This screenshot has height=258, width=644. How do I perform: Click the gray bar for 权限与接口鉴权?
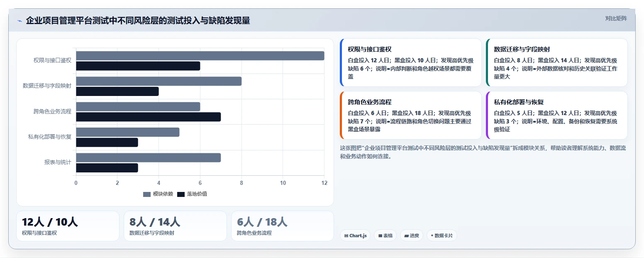click(x=200, y=56)
